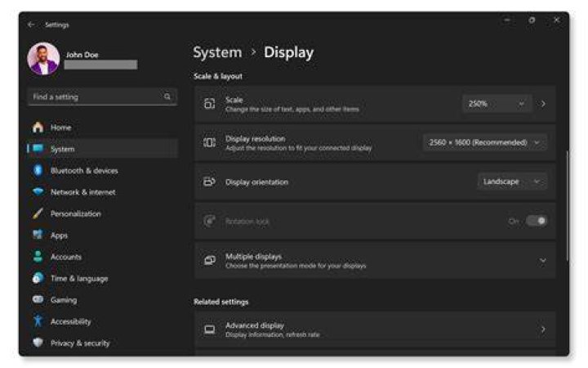
Task: Open the Scale 250% dropdown
Action: pos(497,104)
